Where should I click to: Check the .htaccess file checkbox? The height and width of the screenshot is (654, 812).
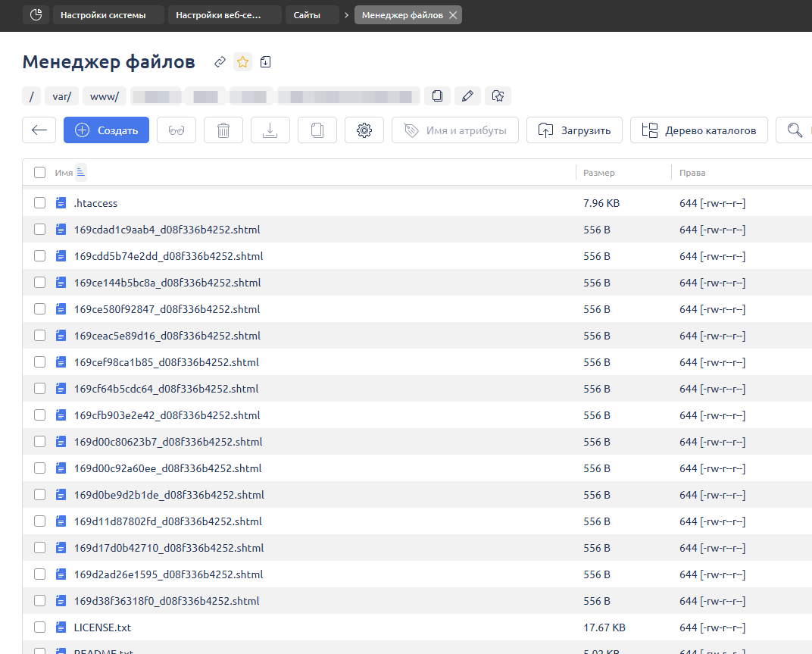39,203
